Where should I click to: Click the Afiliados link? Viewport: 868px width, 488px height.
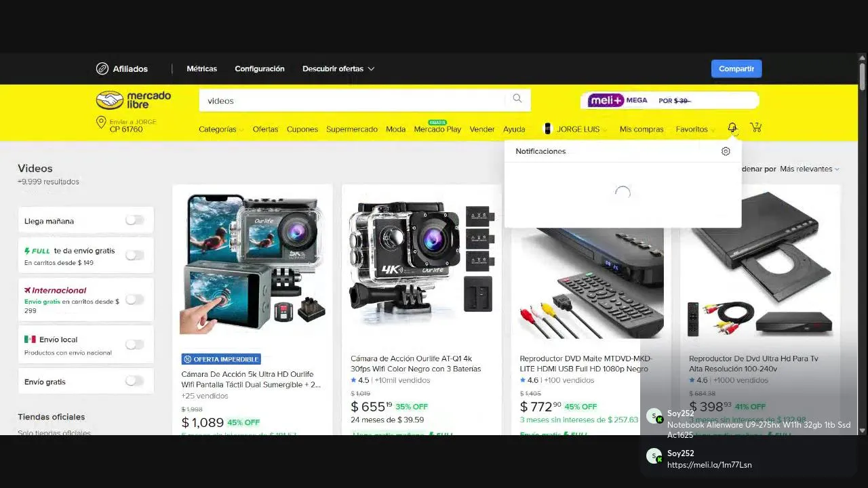[130, 68]
